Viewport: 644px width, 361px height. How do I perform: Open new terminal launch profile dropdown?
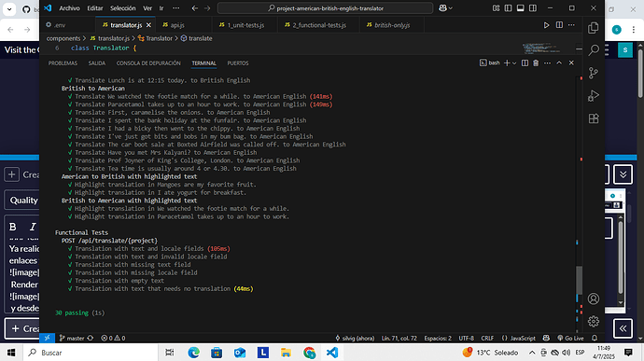[x=514, y=63]
